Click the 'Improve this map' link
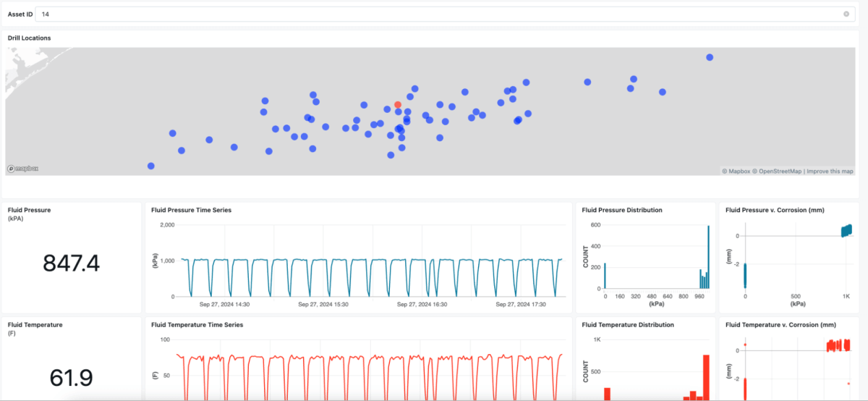Viewport: 868px width, 401px height. pos(830,172)
